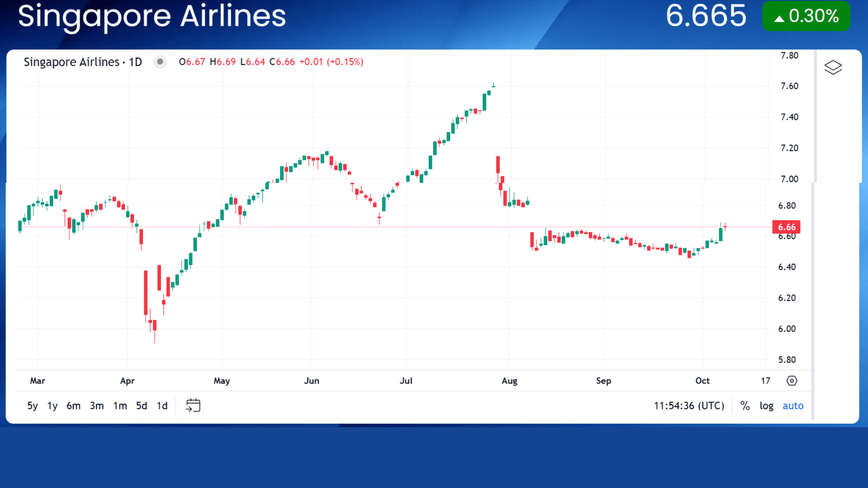
Task: Toggle percentage scale mode
Action: coord(744,405)
